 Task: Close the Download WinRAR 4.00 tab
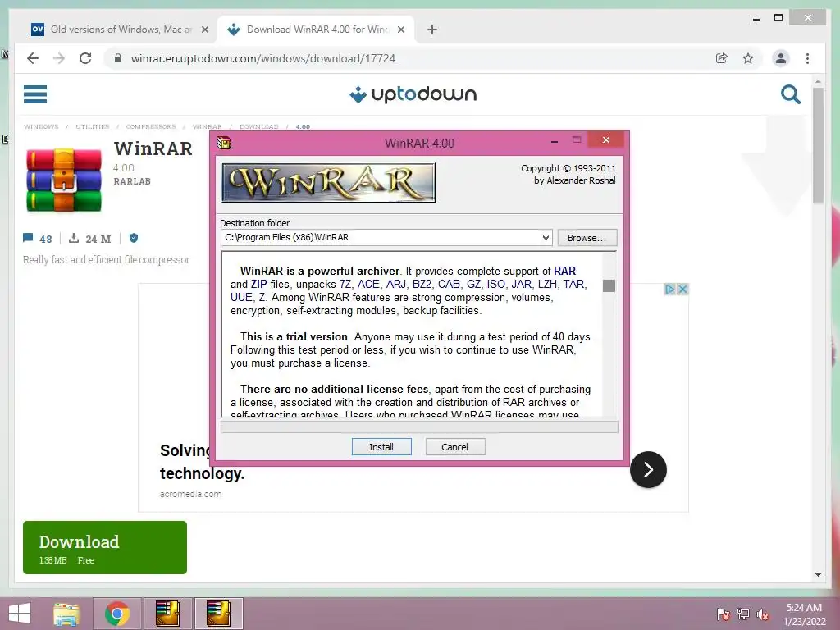click(400, 30)
